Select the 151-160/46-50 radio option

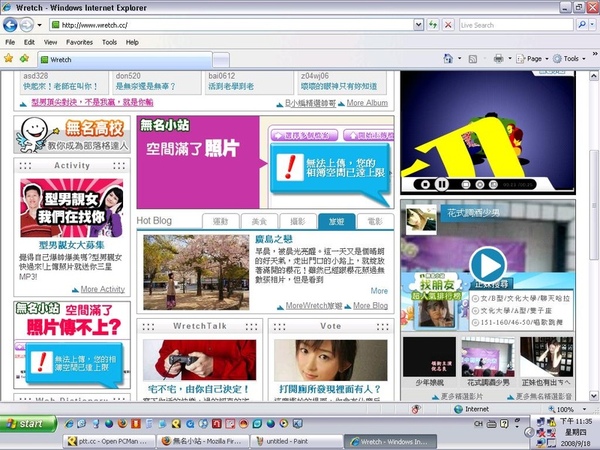tap(475, 323)
